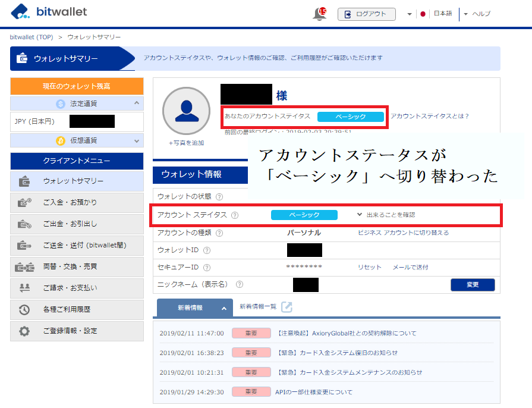Click ベーシック status badge near the name

(x=351, y=117)
